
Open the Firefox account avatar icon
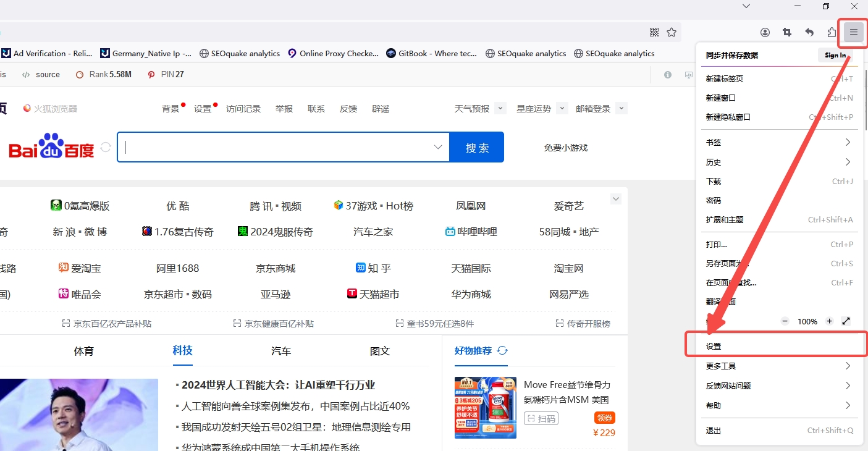[x=765, y=32]
